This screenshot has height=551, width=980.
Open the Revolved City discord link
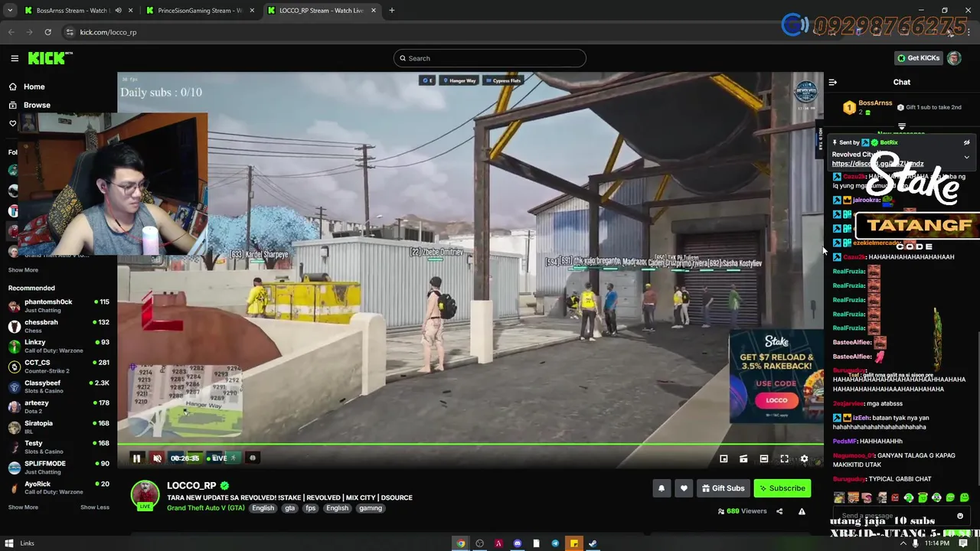click(877, 164)
